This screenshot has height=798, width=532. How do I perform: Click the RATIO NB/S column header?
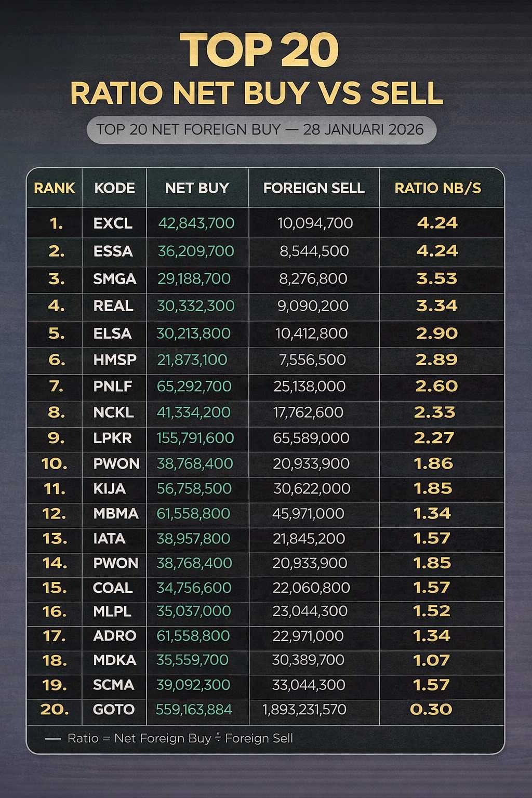click(x=437, y=188)
